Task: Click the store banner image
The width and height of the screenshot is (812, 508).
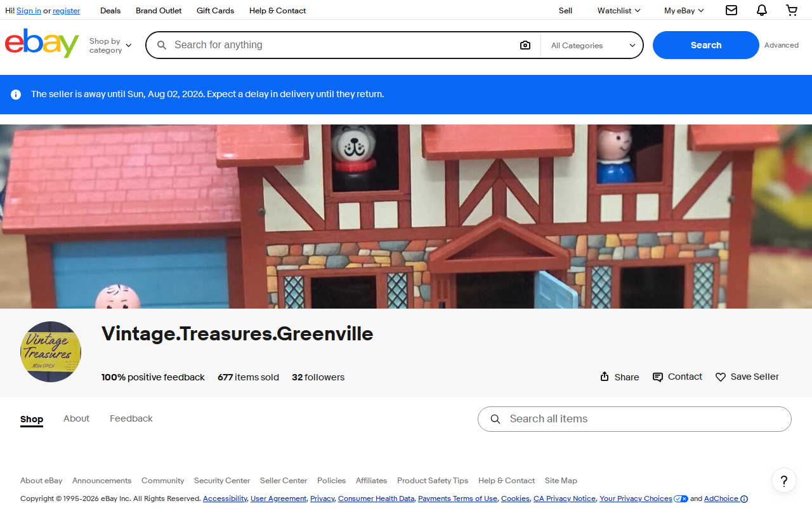Action: pyautogui.click(x=406, y=217)
